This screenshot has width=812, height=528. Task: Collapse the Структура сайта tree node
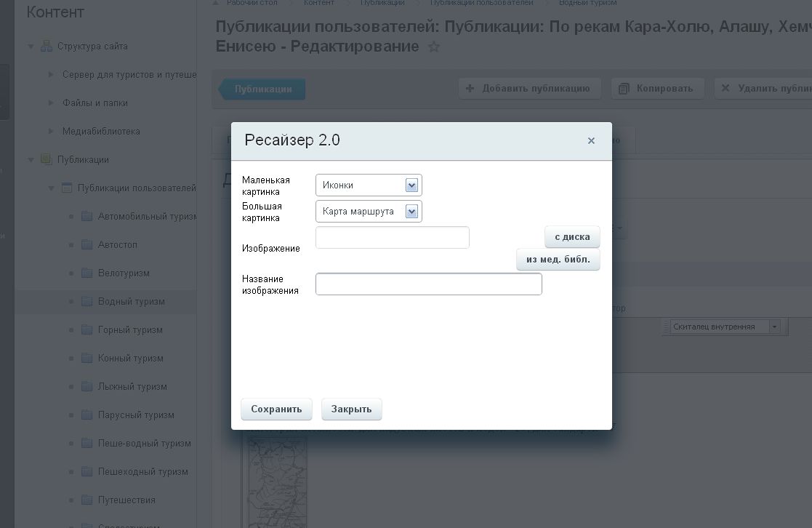(x=31, y=47)
